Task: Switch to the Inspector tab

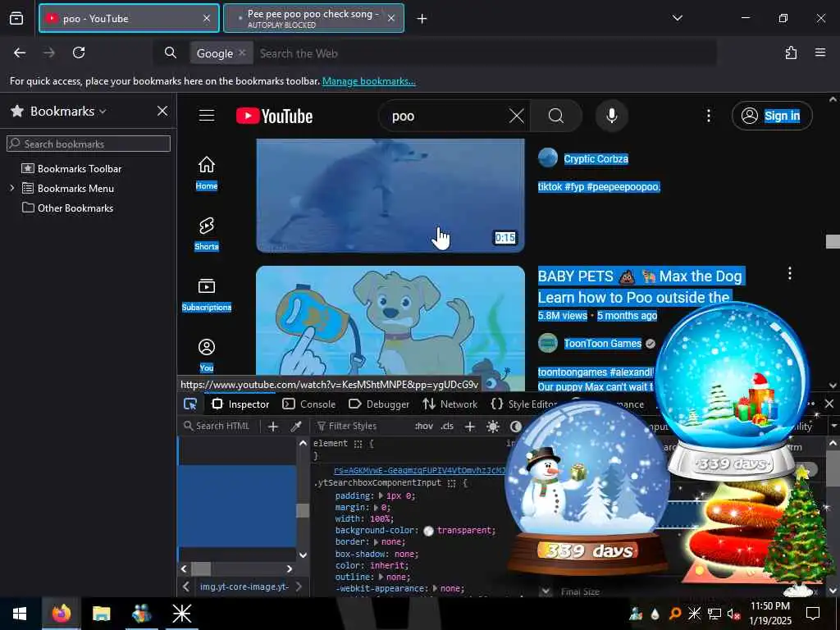Action: point(240,404)
